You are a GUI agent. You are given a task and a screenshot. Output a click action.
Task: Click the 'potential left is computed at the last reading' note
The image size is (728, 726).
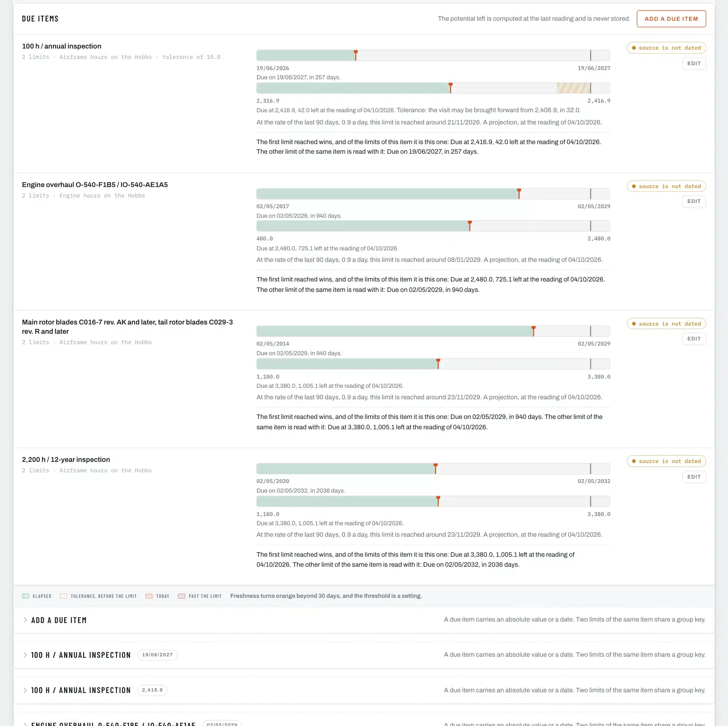534,19
